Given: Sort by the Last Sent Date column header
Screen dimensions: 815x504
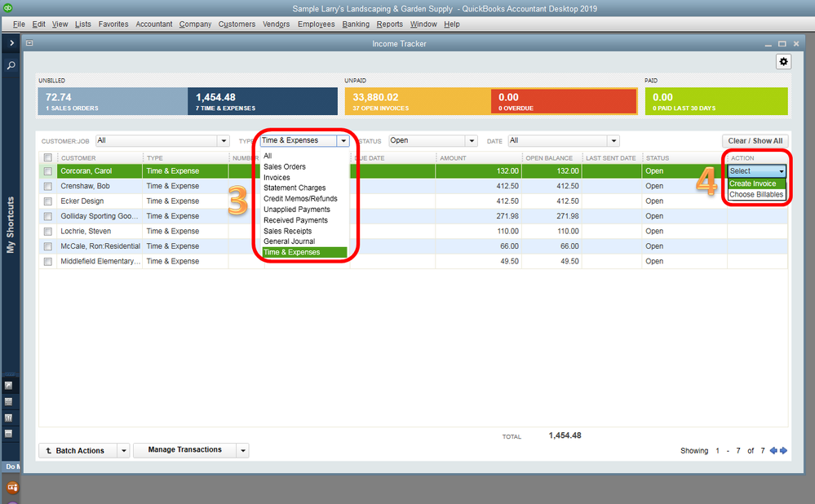Looking at the screenshot, I should [612, 158].
